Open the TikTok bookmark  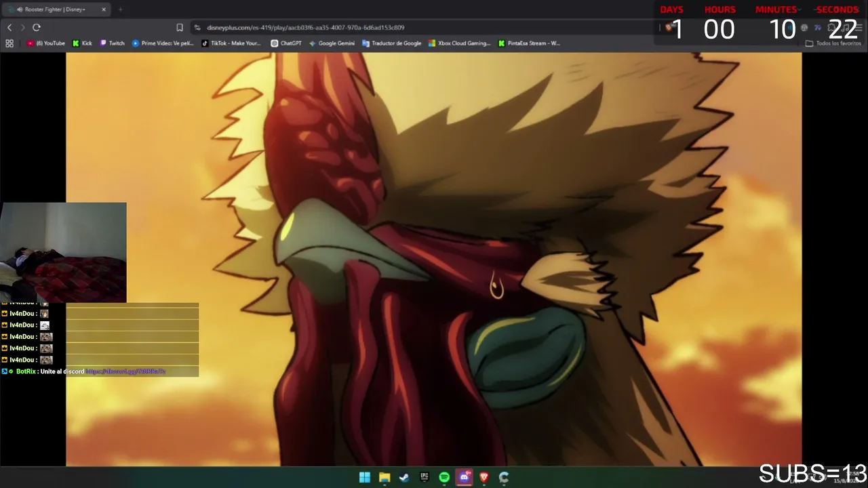click(x=231, y=43)
